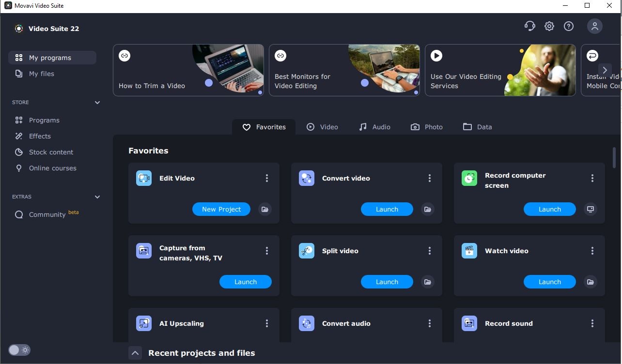Click the Capture from cameras icon
The width and height of the screenshot is (622, 364).
(x=144, y=251)
